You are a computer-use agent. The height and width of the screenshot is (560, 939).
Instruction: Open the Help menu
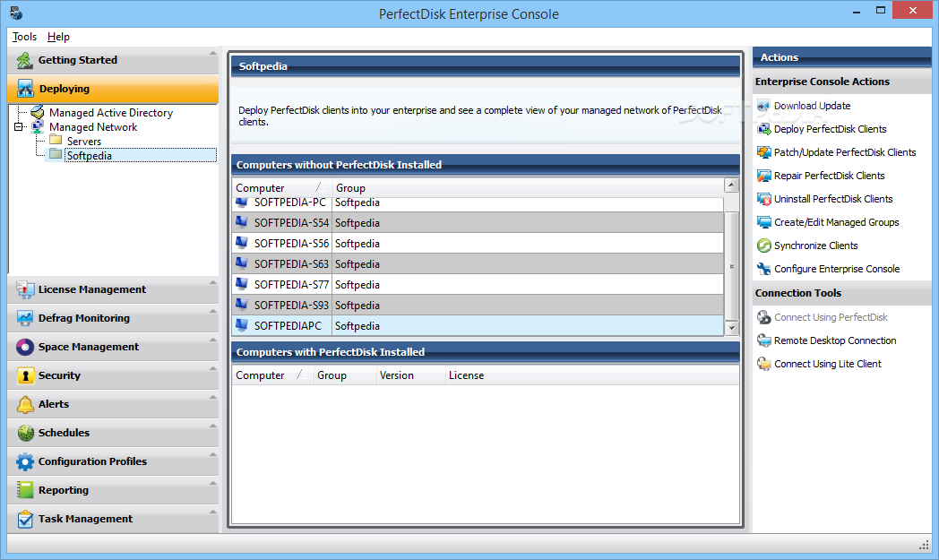59,37
